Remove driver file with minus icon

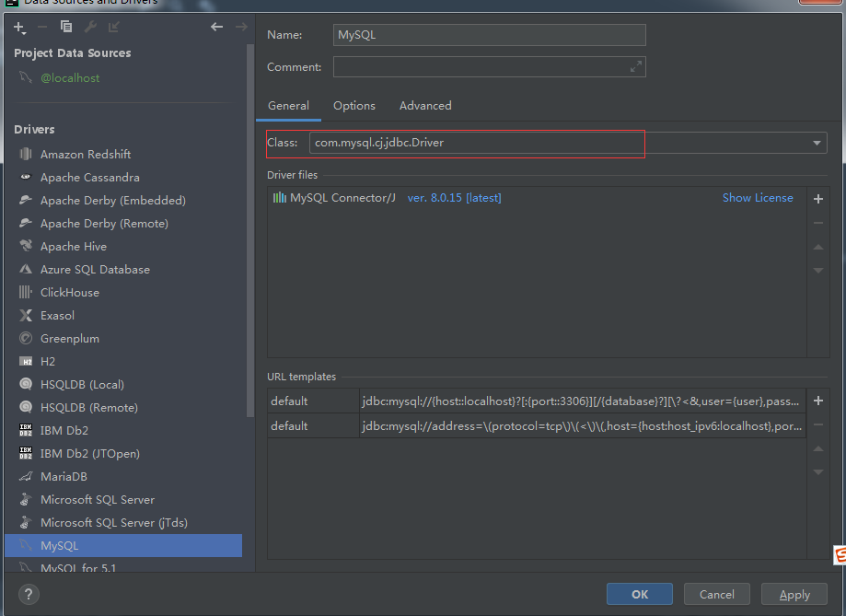pyautogui.click(x=818, y=223)
